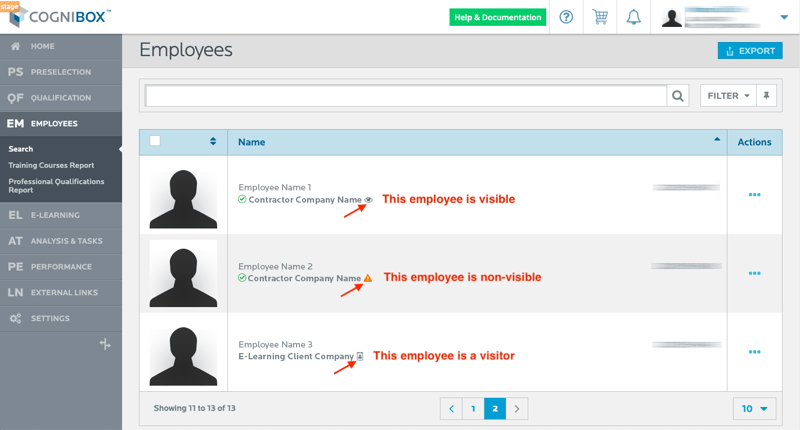Click the Cognibox logo
The image size is (800, 430).
point(59,16)
